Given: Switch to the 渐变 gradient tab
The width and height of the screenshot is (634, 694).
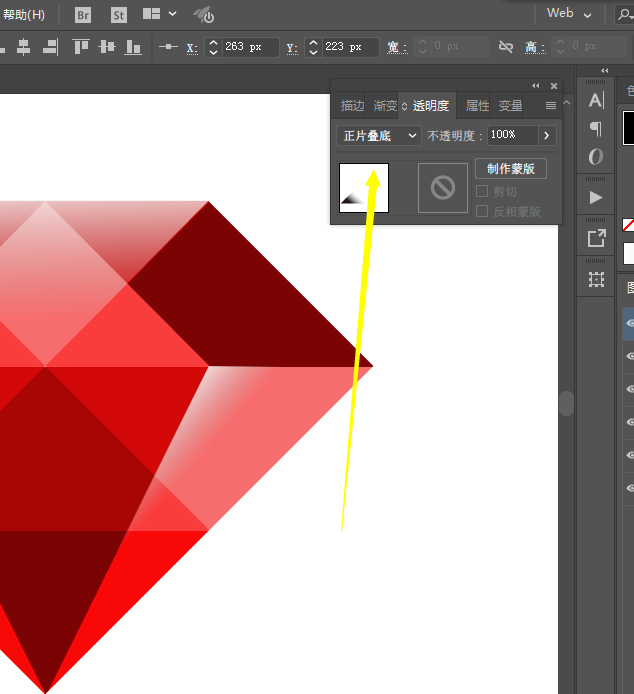Looking at the screenshot, I should point(385,106).
